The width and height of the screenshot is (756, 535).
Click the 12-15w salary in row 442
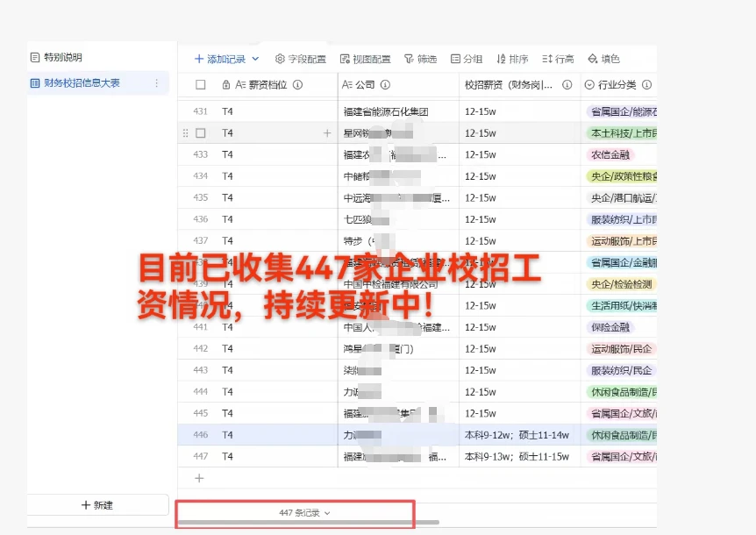481,349
